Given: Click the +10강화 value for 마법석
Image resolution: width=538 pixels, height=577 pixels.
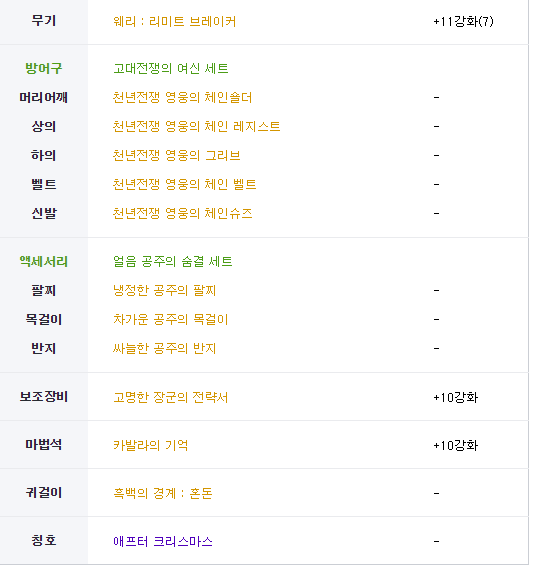Looking at the screenshot, I should pyautogui.click(x=456, y=446).
